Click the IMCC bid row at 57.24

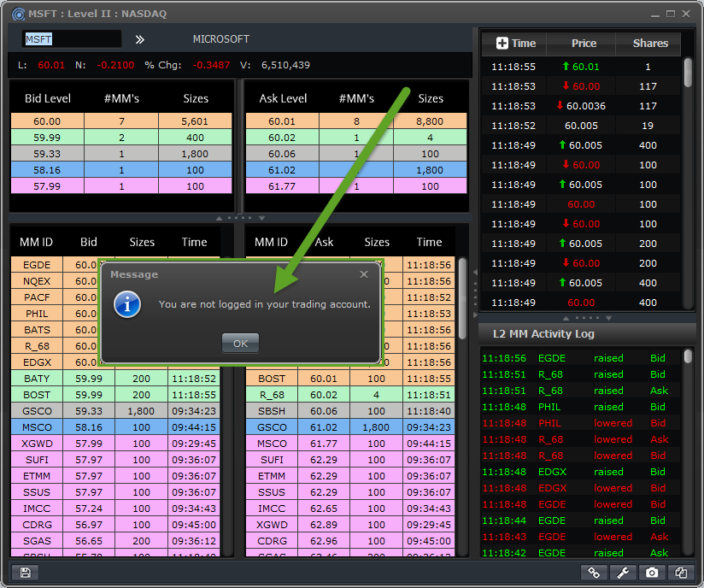[x=115, y=509]
